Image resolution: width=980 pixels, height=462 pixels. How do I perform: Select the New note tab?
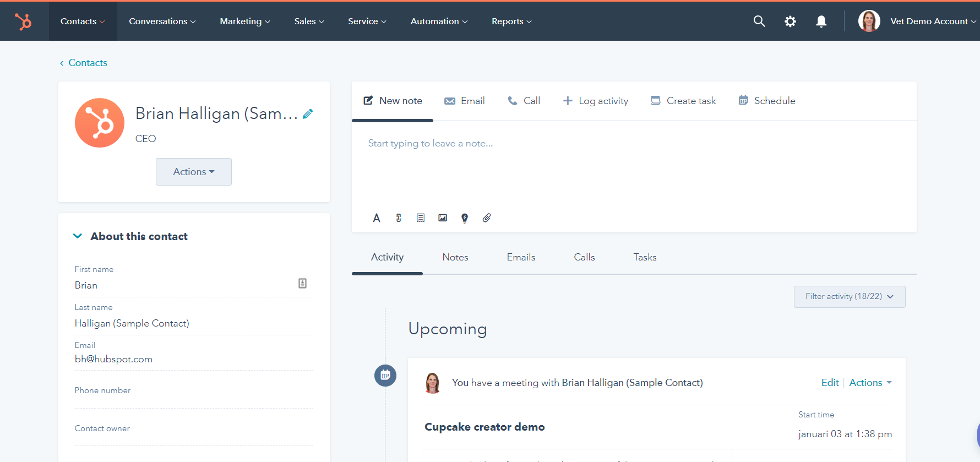tap(393, 101)
